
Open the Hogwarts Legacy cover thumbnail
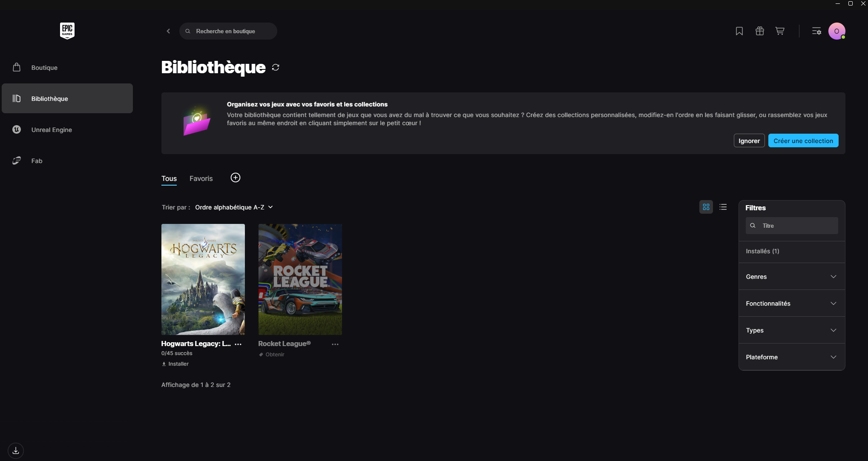click(203, 279)
